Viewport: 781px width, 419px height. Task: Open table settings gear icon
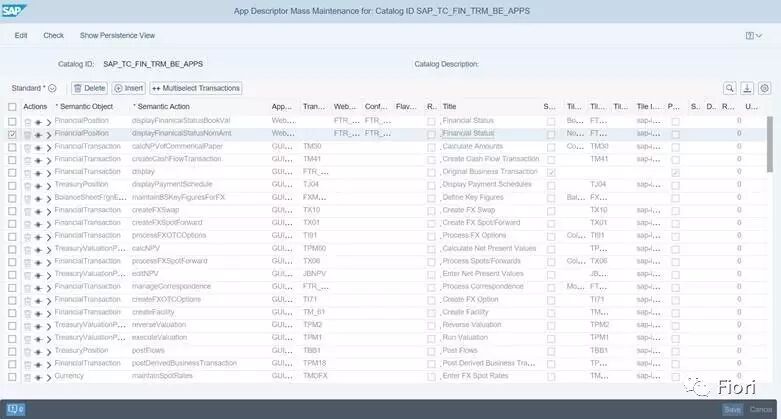coord(765,88)
